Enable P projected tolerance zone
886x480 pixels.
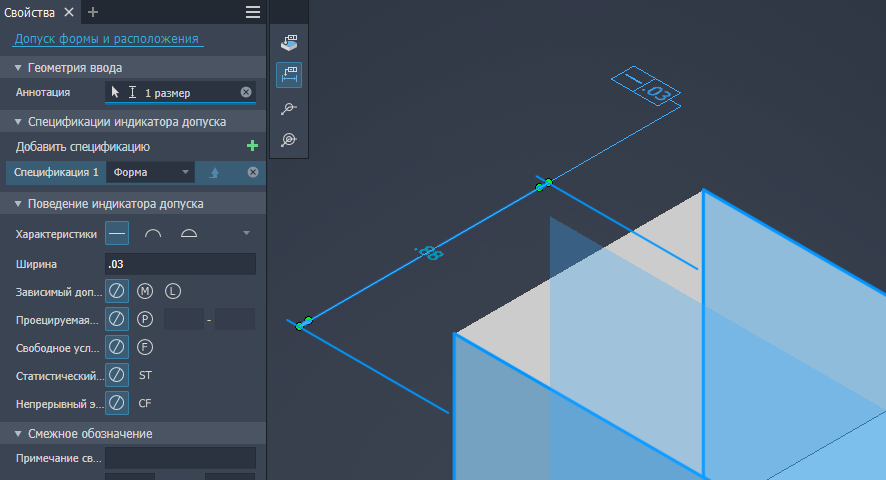(x=145, y=319)
